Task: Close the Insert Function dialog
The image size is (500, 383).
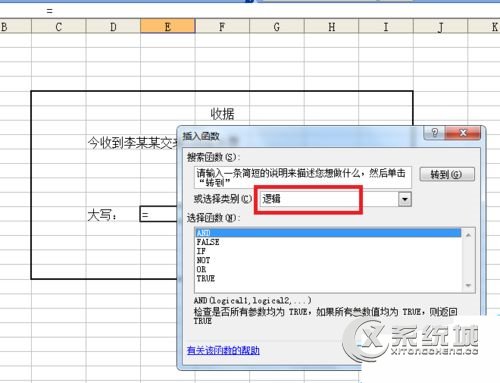Action: pyautogui.click(x=463, y=133)
